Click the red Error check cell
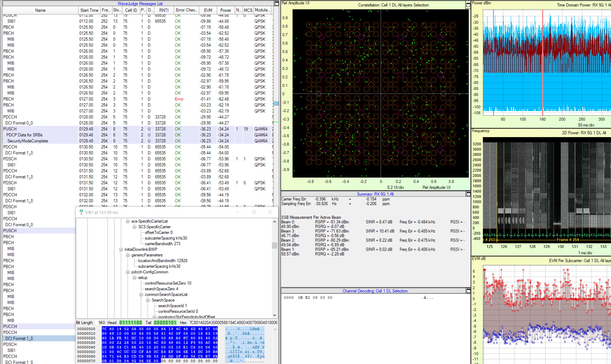This screenshot has height=364, width=611. click(179, 99)
